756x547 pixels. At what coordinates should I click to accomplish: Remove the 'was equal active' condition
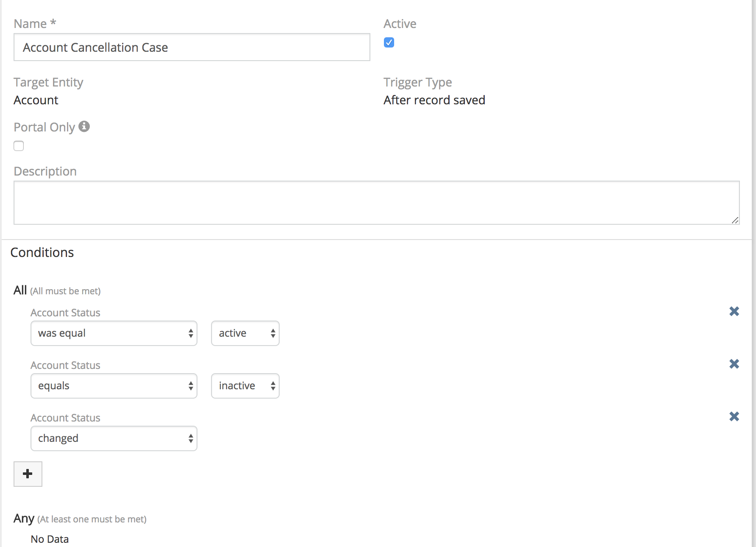(734, 312)
